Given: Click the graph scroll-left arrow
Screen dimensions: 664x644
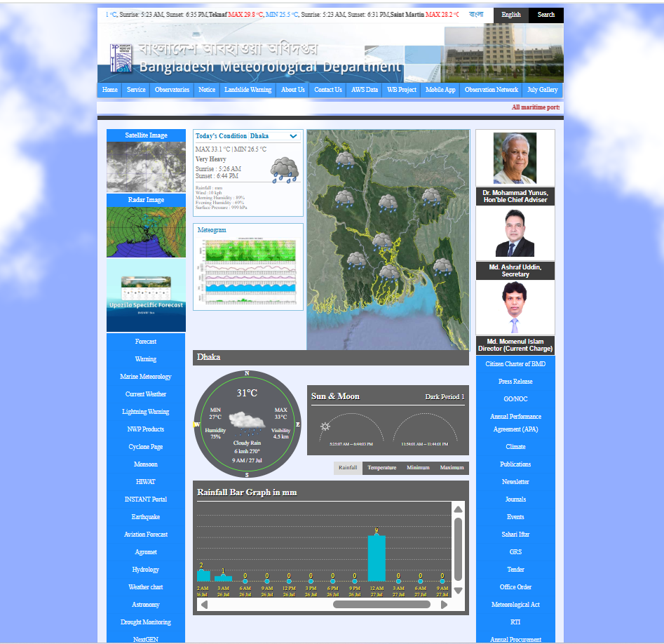Looking at the screenshot, I should point(205,605).
